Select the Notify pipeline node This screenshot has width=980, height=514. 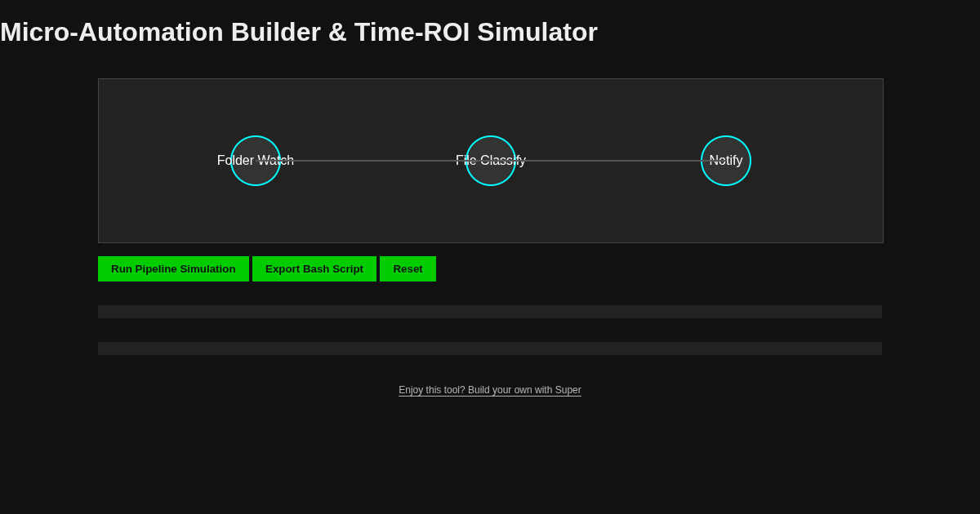tap(726, 161)
